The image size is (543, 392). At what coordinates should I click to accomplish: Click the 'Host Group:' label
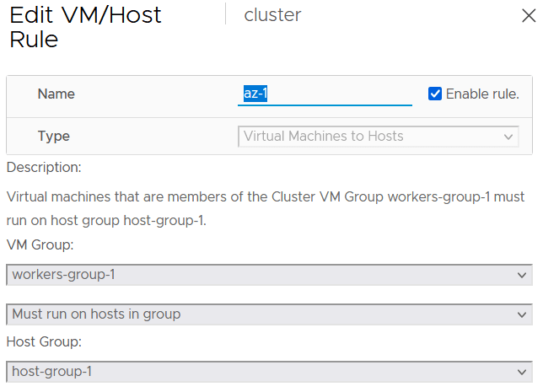[x=43, y=341]
